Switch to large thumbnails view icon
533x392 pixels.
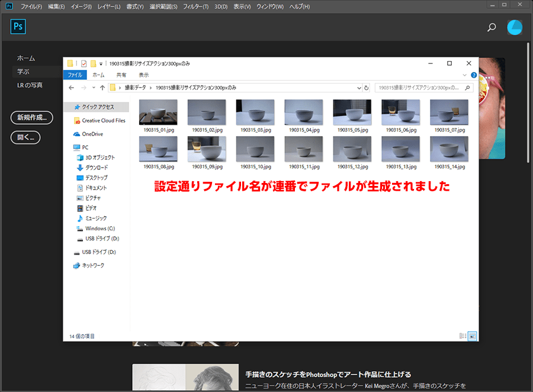point(472,336)
